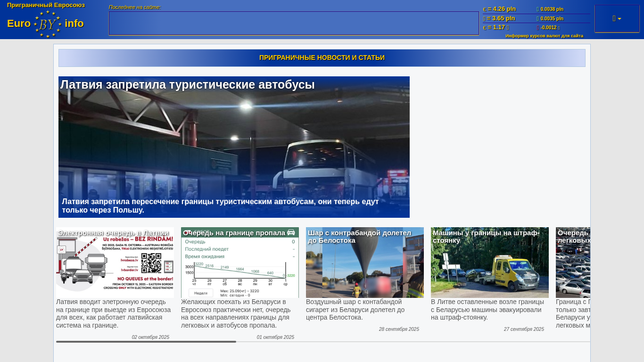
Task: Click the 'Неделя' button in the queue chart
Action: coord(201,293)
